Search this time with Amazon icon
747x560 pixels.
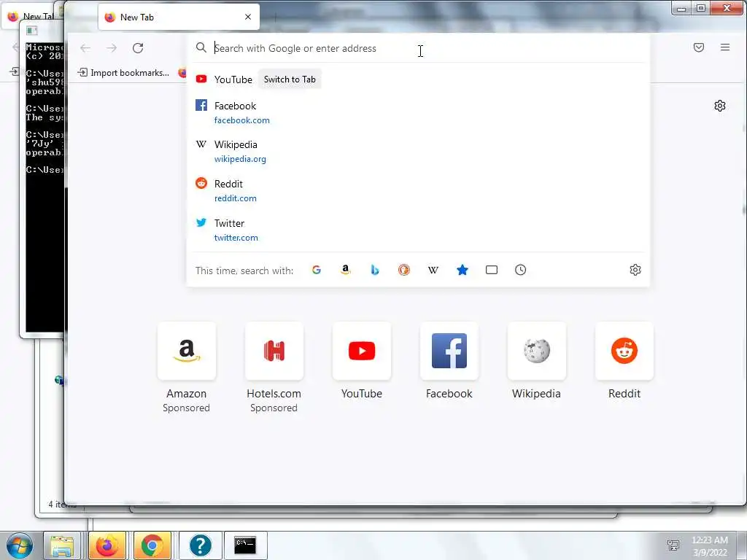(345, 270)
